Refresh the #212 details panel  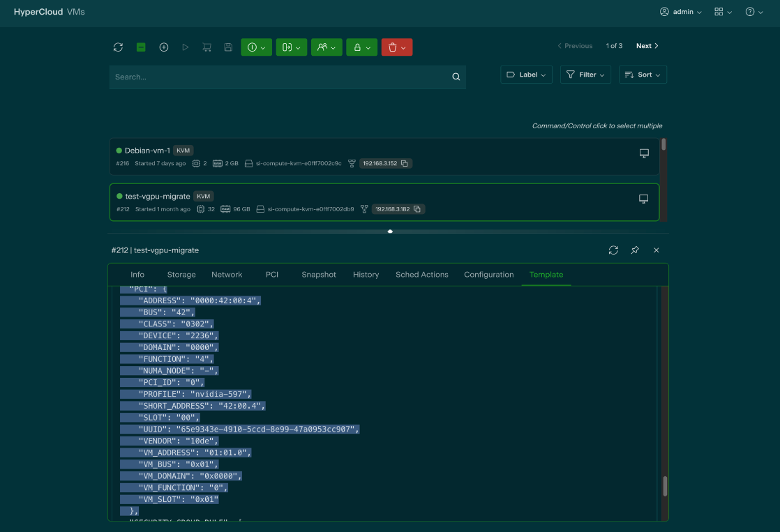pos(613,250)
